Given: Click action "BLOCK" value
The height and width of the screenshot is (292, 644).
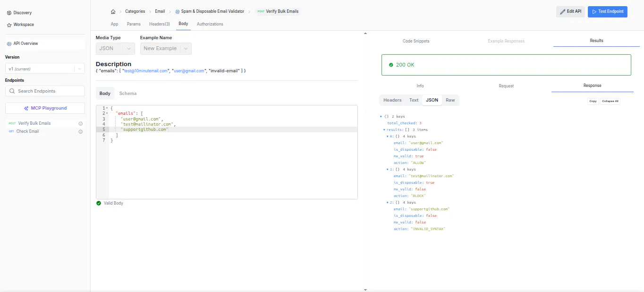Looking at the screenshot, I should (418, 196).
